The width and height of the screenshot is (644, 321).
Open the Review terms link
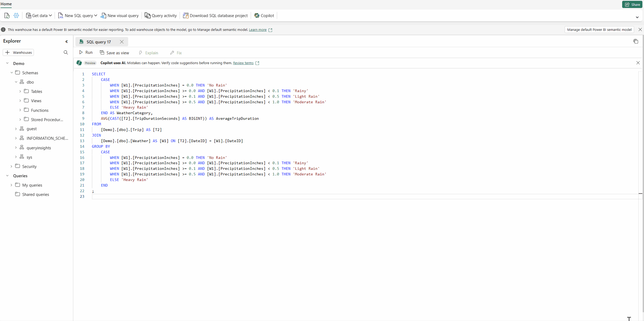[243, 63]
